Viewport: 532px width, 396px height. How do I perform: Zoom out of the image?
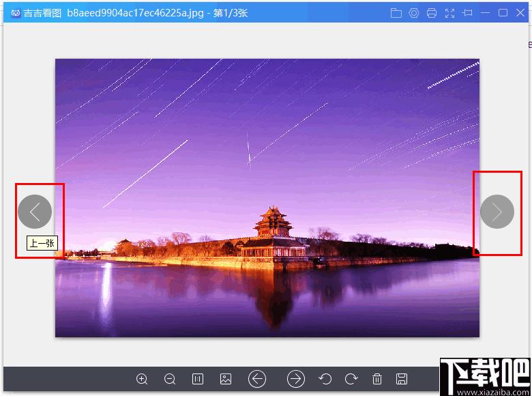tap(170, 379)
